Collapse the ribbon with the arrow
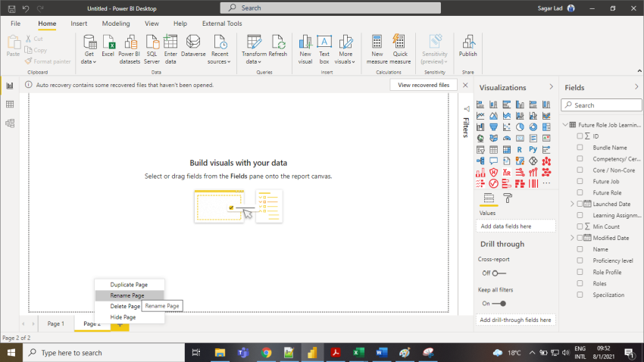The image size is (644, 362). (639, 71)
